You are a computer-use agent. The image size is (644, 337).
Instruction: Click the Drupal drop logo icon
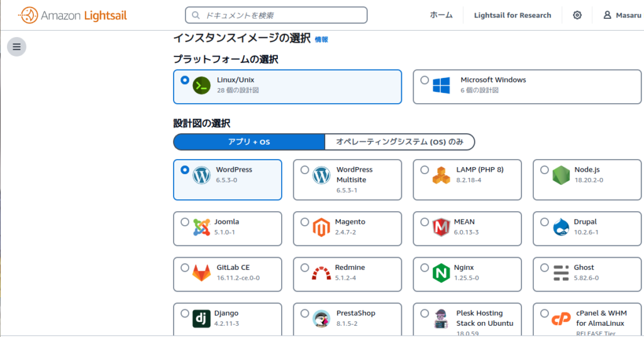[561, 227]
